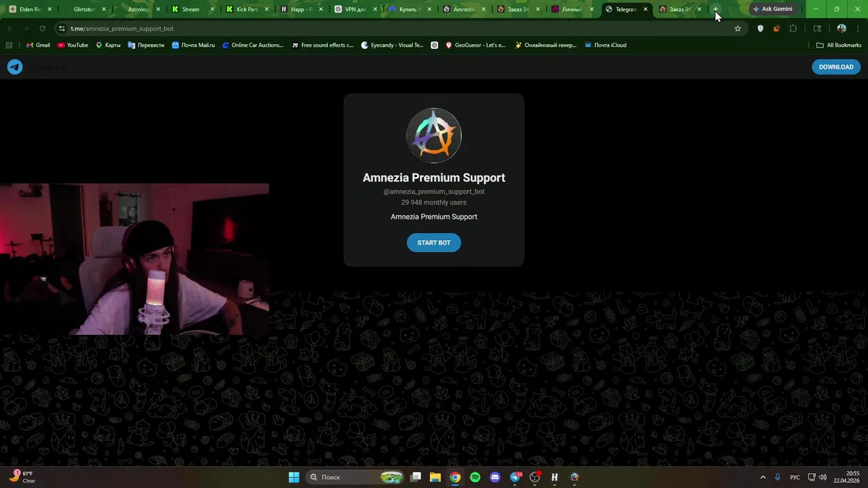Open the Free sound effects bookmark

point(323,45)
